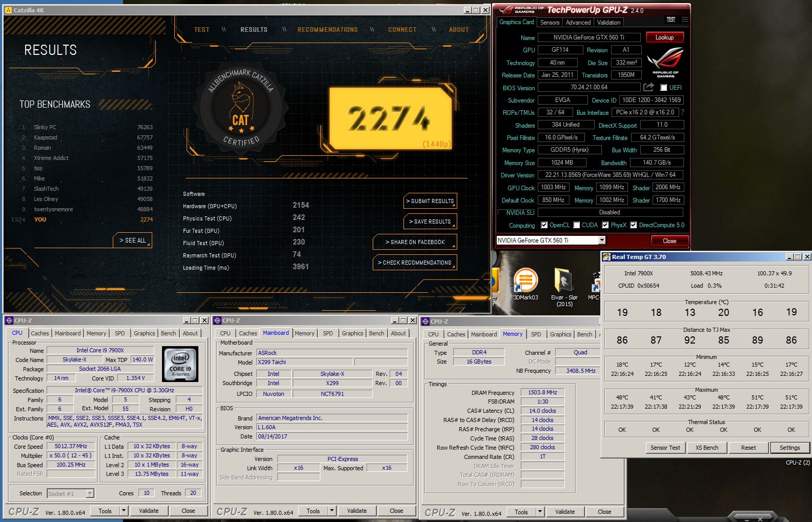This screenshot has height=522, width=812.
Task: Select the YOU row in top benchmarks
Action: pyautogui.click(x=82, y=219)
